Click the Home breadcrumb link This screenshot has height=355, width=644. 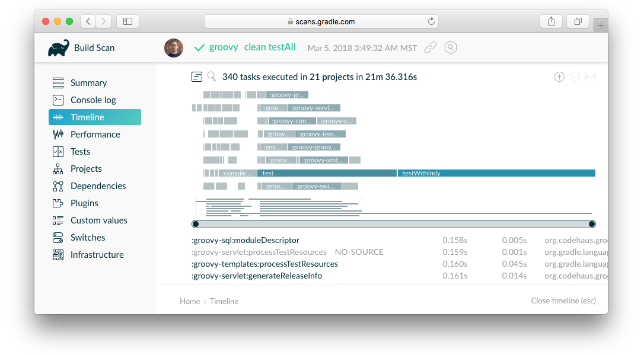coord(190,301)
